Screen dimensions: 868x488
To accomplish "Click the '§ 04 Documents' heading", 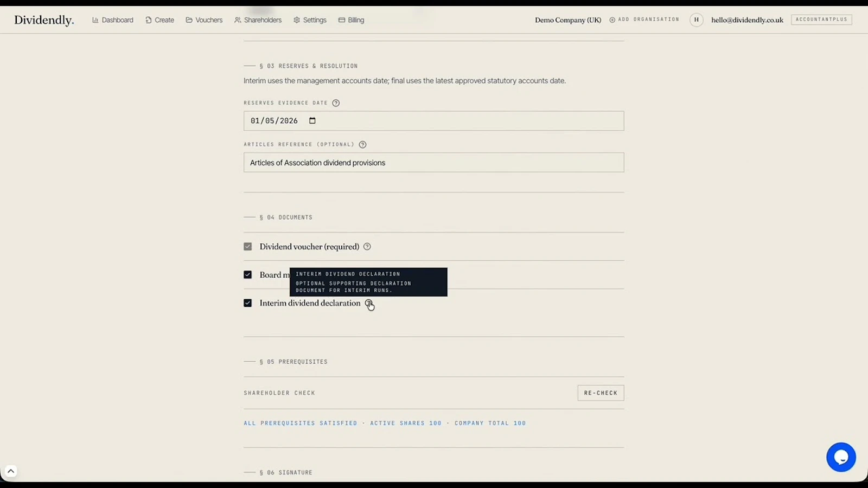I will point(286,217).
